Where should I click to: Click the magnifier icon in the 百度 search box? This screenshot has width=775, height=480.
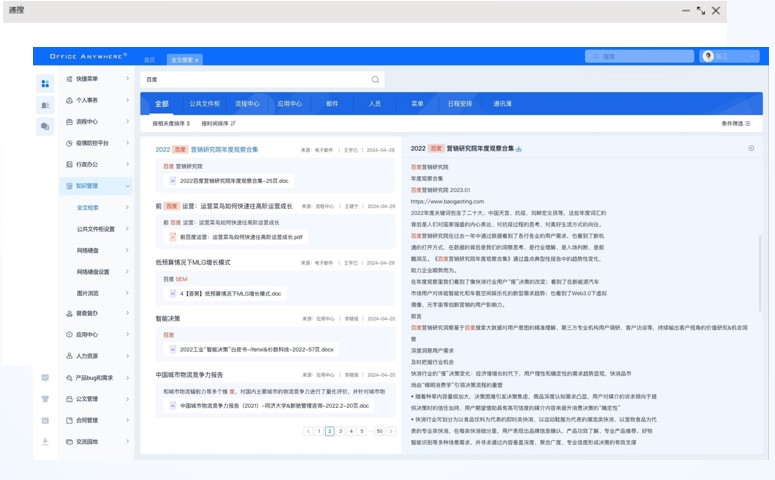pyautogui.click(x=376, y=79)
